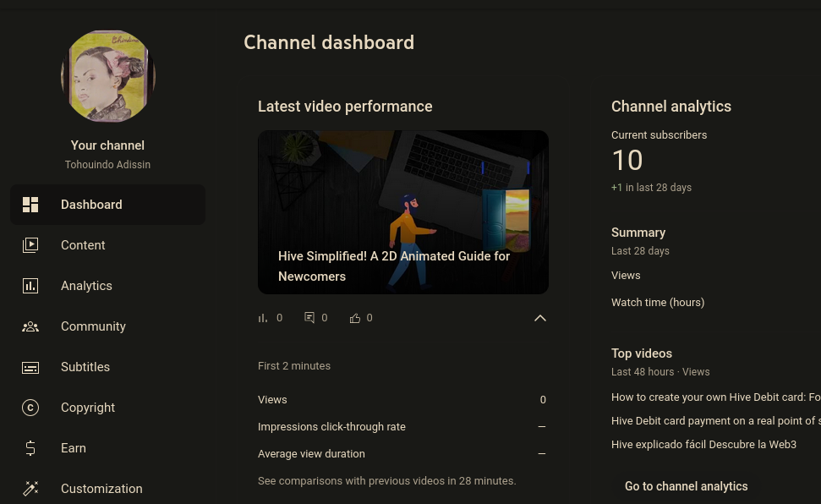
Task: Select Community in the sidebar
Action: [x=93, y=326]
